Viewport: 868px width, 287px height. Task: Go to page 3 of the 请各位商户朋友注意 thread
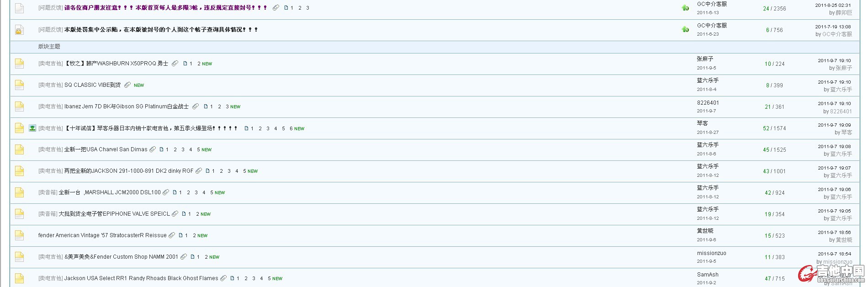coord(307,8)
